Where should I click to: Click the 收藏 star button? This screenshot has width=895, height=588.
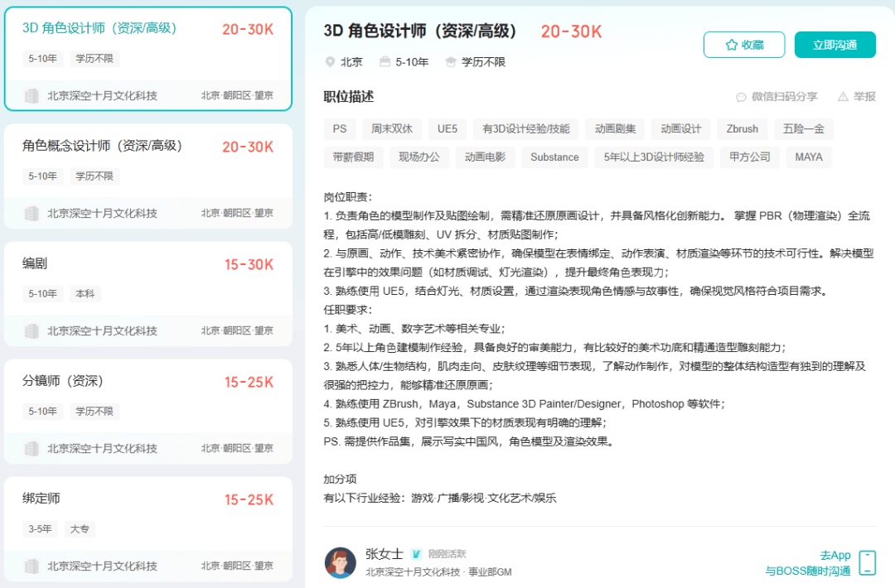pyautogui.click(x=743, y=45)
